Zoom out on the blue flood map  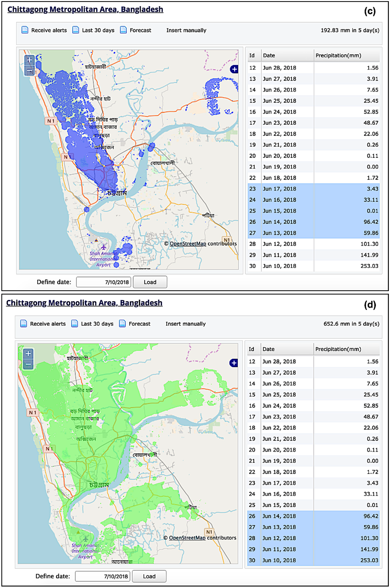tap(29, 71)
